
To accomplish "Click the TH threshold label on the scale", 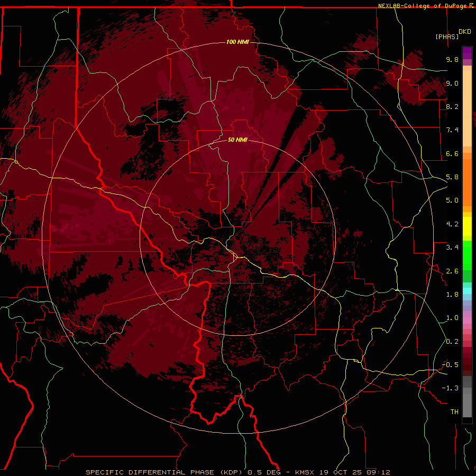I will pyautogui.click(x=454, y=412).
